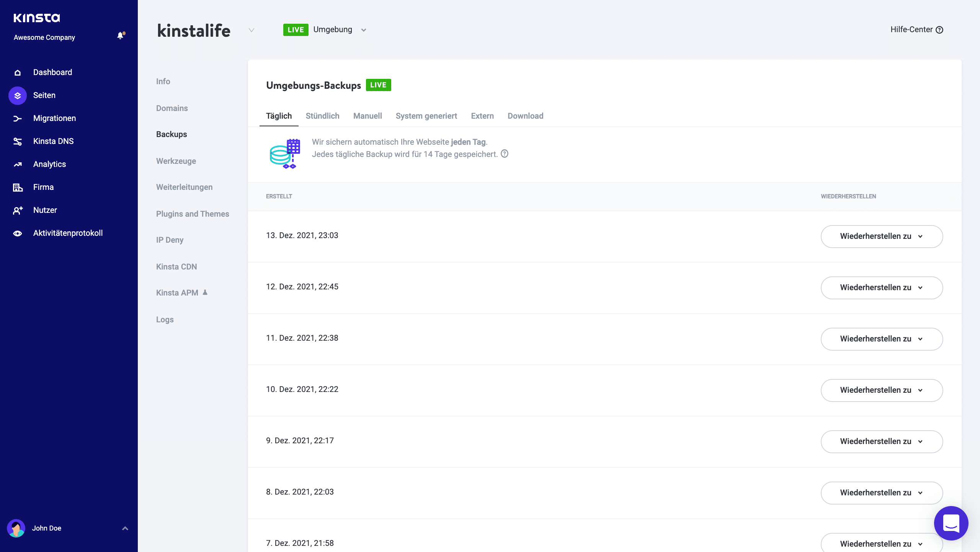The height and width of the screenshot is (552, 980).
Task: Select the Kinsta DNS icon
Action: tap(17, 141)
